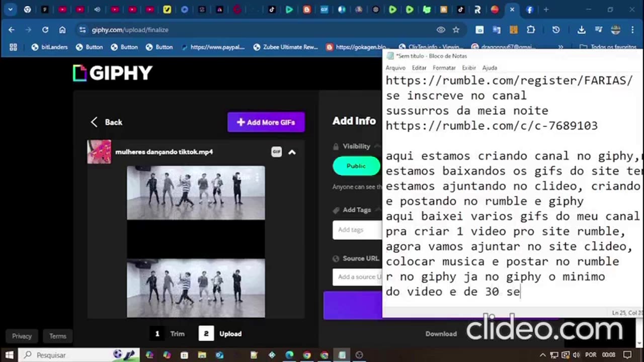The width and height of the screenshot is (644, 362).
Task: Reload the Giphy page
Action: 45,30
